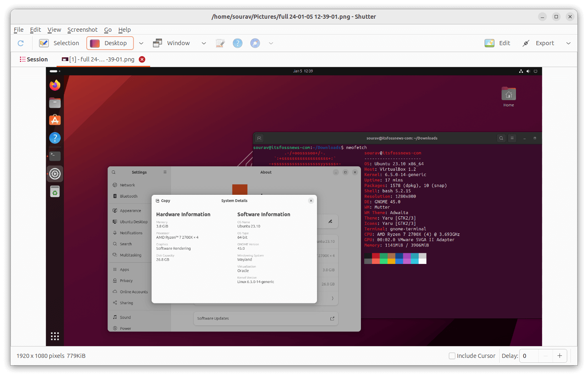
Task: Click the clipboard-with-pencil capture icon
Action: (220, 43)
